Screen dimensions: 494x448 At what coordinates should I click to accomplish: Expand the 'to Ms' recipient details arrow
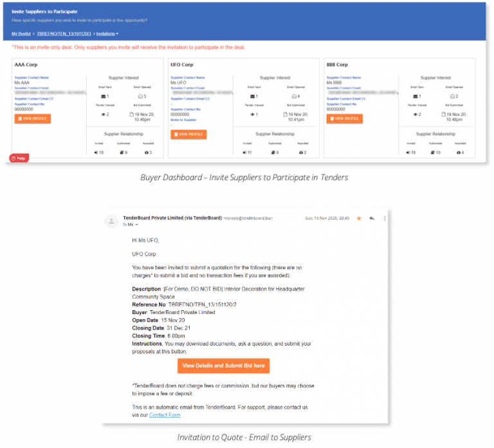coord(136,225)
